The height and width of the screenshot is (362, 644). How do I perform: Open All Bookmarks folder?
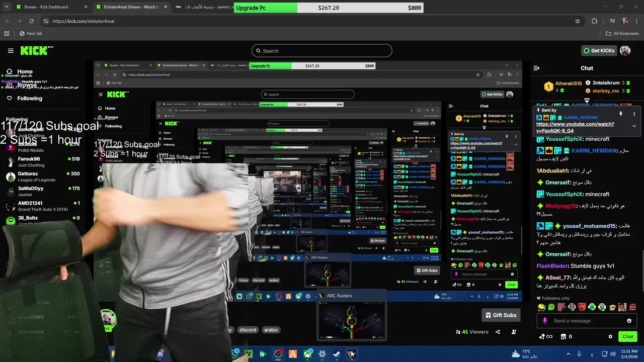tap(622, 34)
